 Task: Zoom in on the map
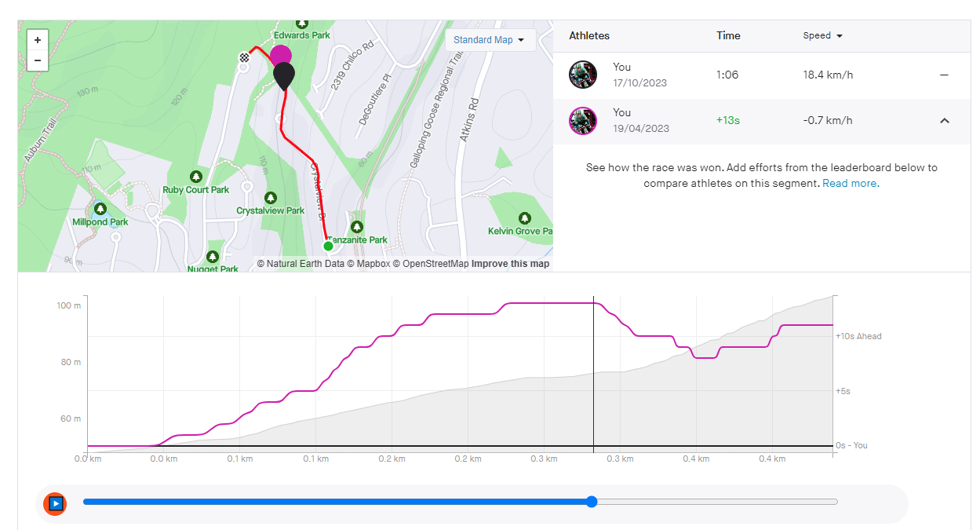tap(38, 40)
